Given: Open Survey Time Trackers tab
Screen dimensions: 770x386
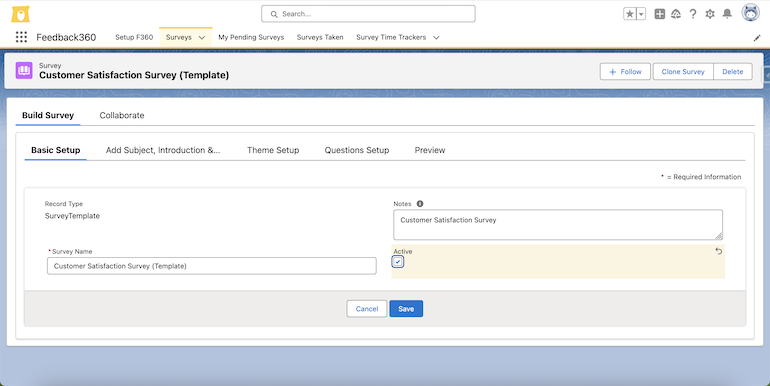Looking at the screenshot, I should click(x=391, y=37).
